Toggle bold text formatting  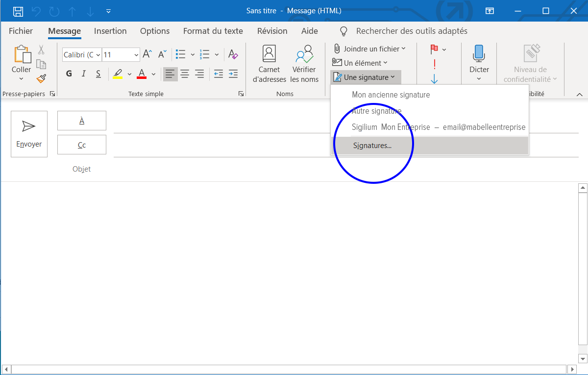click(69, 74)
